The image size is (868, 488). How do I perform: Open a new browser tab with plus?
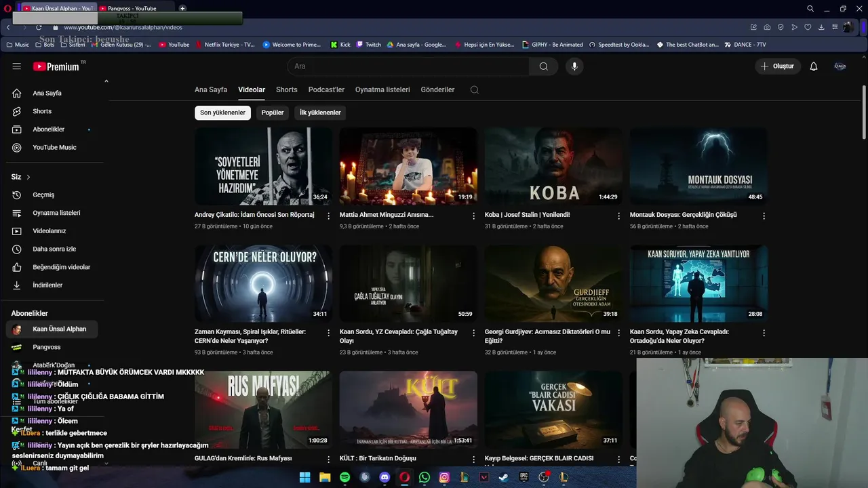[x=182, y=8]
